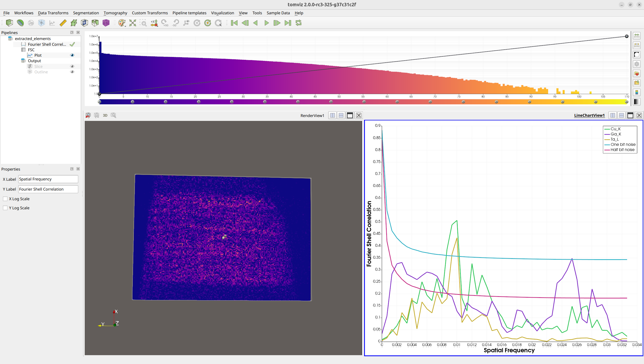Switch RenderView1 to 3D interaction mode
Viewport: 644px width, 364px height.
click(x=105, y=115)
